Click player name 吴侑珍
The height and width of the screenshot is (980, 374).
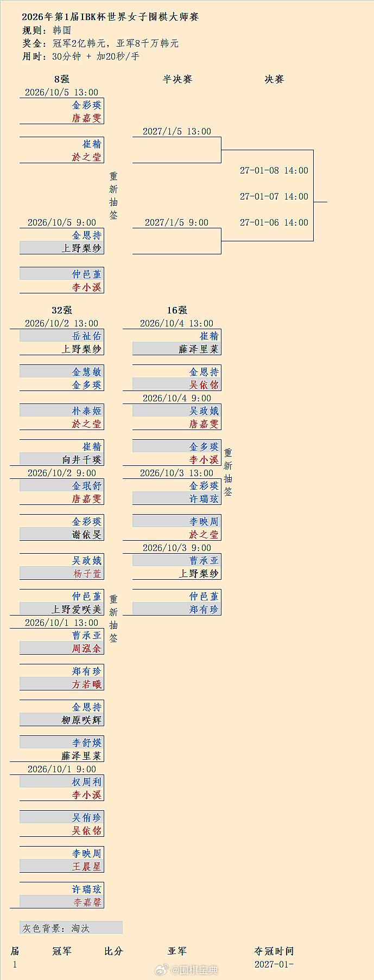tap(87, 818)
